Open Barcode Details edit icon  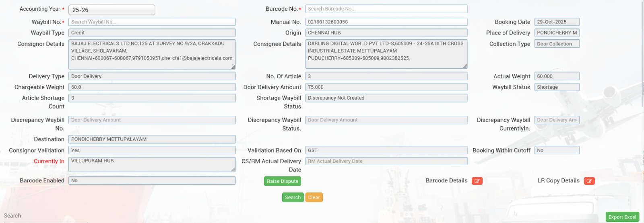click(x=477, y=181)
